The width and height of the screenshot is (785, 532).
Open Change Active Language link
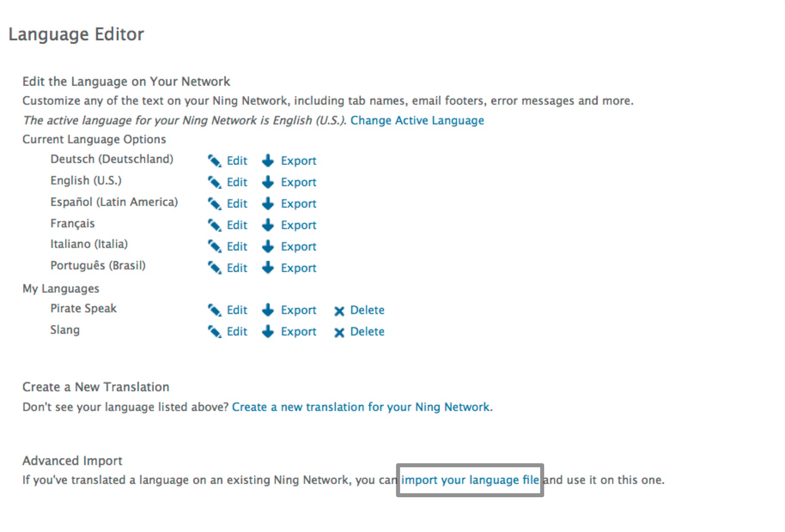coord(417,121)
